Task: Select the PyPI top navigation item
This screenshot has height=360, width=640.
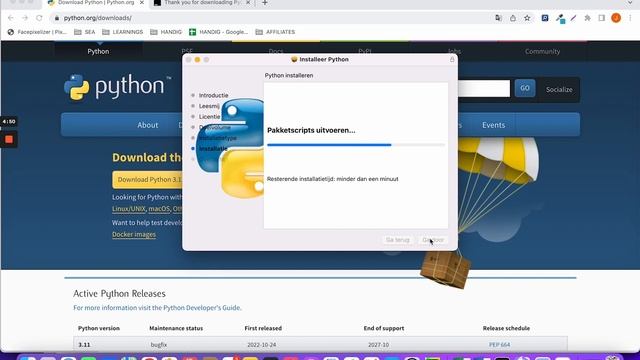Action: [x=365, y=51]
